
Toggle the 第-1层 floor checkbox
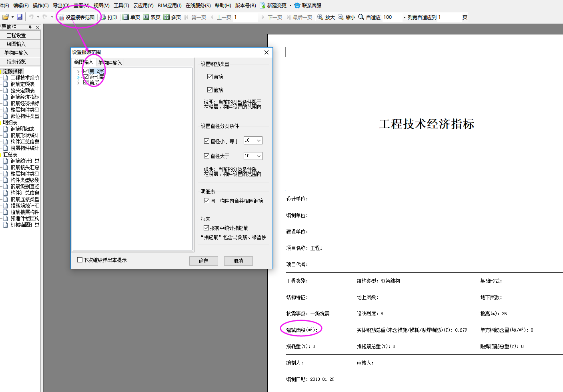pyautogui.click(x=86, y=77)
